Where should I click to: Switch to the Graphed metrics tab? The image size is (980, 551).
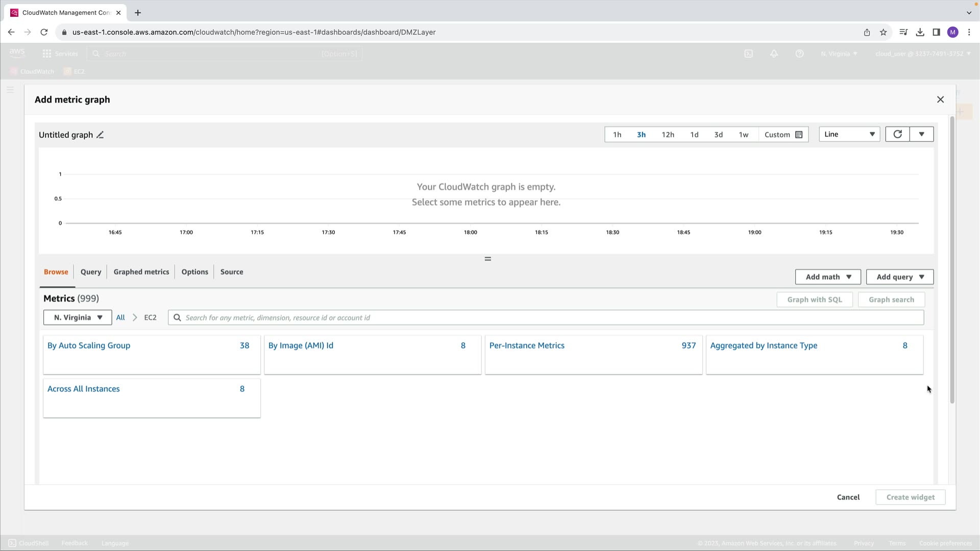point(141,272)
